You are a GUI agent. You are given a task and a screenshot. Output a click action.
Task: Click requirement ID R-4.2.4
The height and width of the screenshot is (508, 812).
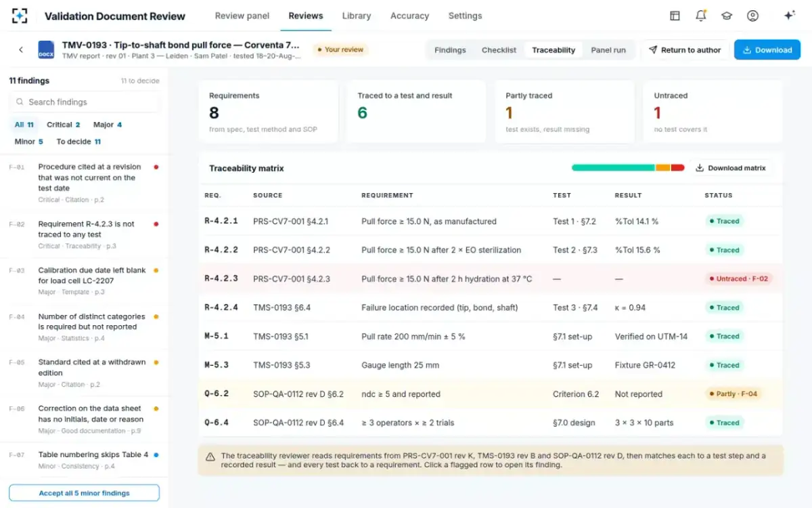pos(221,308)
